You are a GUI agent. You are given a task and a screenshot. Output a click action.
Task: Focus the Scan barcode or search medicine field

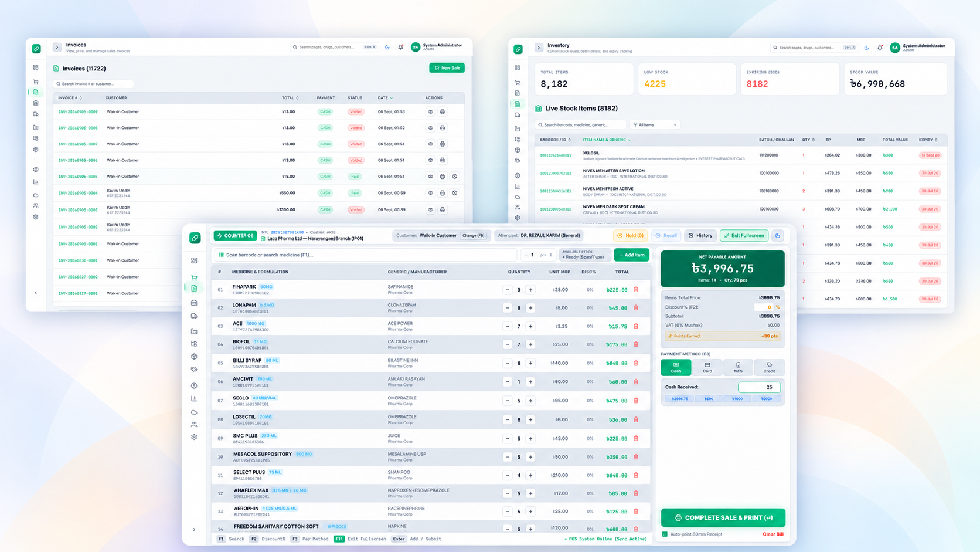[366, 255]
